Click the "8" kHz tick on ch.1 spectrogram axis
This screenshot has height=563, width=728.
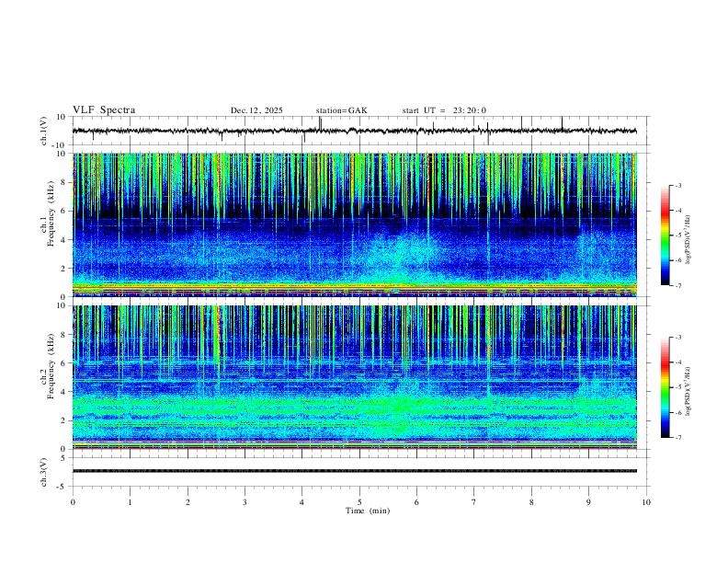(64, 182)
